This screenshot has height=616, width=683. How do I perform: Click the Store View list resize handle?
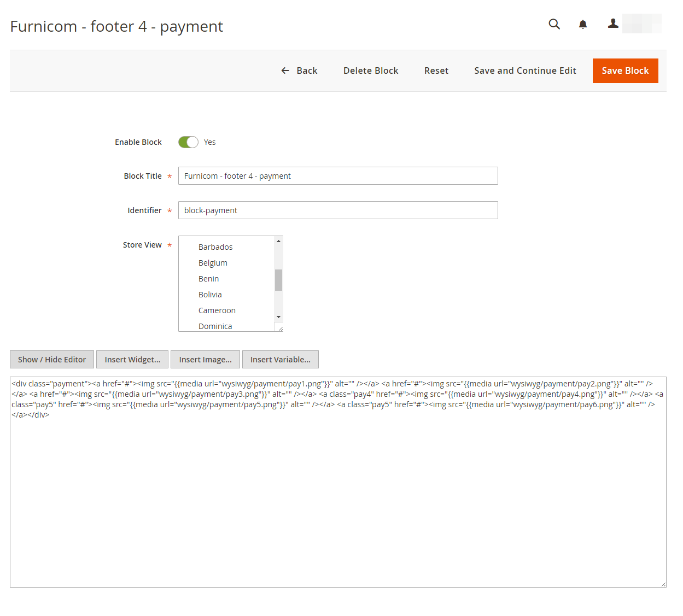pyautogui.click(x=280, y=328)
